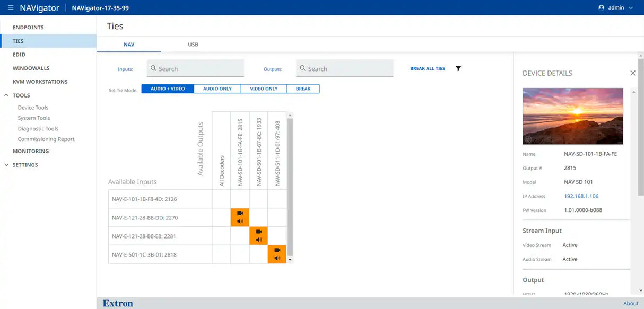644x309 pixels.
Task: Click the Inputs search magnifier icon
Action: 153,68
